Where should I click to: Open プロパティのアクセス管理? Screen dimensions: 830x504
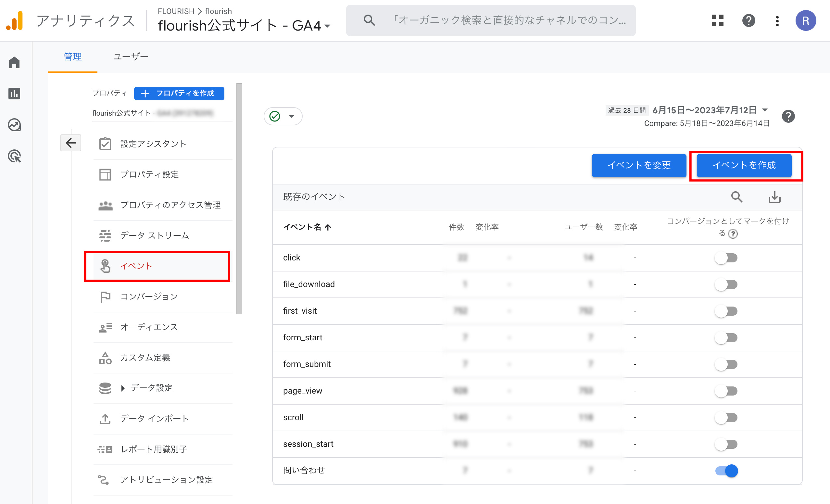[163, 205]
